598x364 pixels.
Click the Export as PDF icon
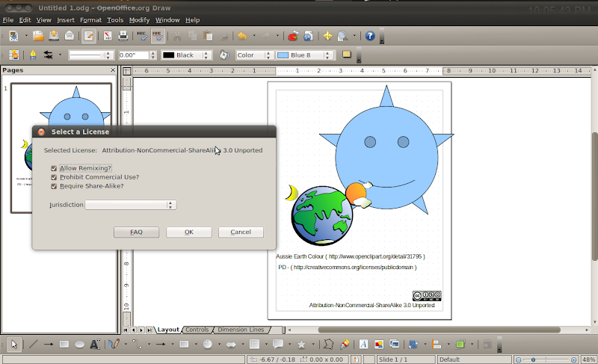pyautogui.click(x=107, y=35)
